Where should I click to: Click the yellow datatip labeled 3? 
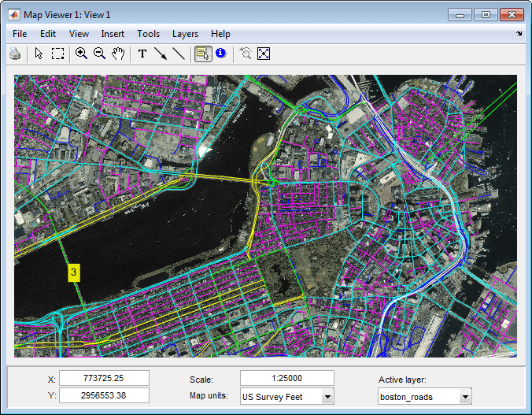73,272
